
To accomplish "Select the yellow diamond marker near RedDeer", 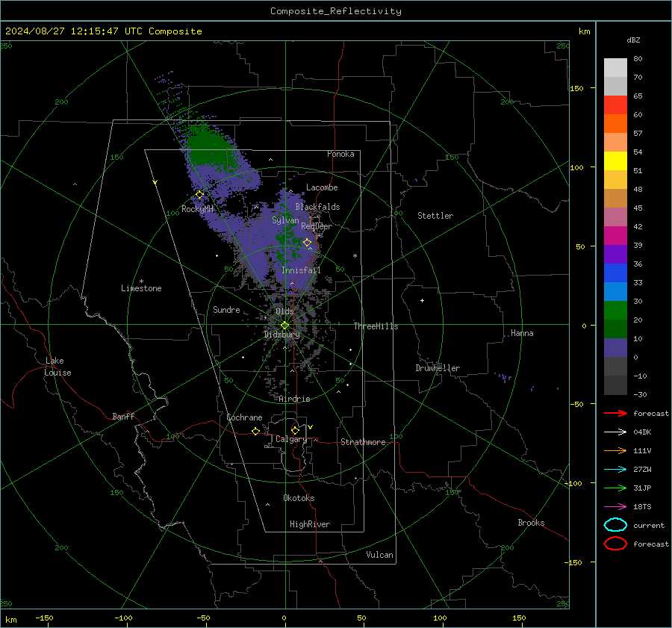I will (x=308, y=243).
